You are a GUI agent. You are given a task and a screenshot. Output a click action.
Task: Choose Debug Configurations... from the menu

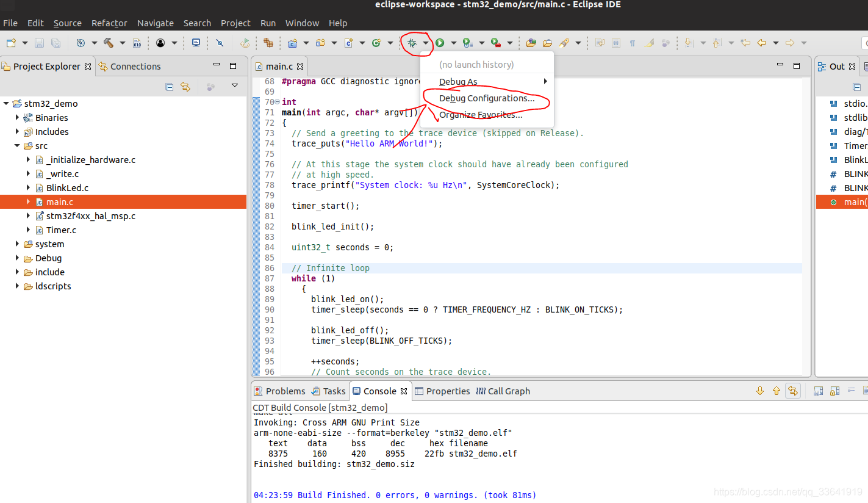487,98
